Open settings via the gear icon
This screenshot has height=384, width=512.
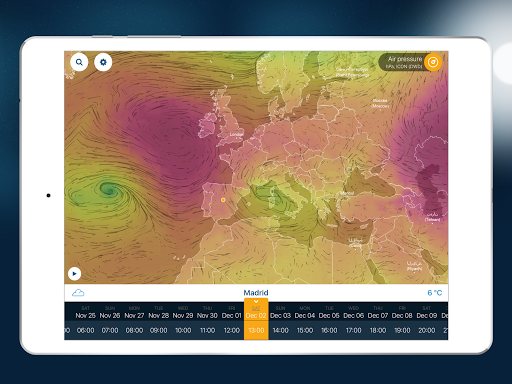(x=103, y=62)
